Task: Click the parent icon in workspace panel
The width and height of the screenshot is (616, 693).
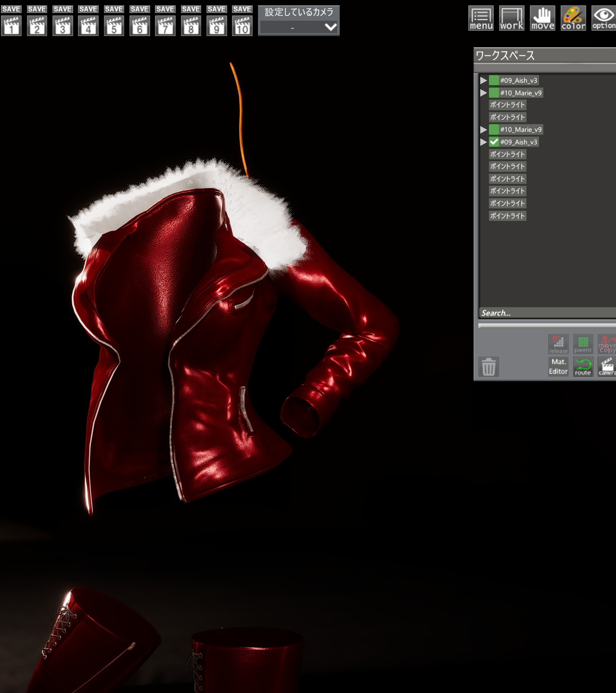Action: [x=583, y=344]
